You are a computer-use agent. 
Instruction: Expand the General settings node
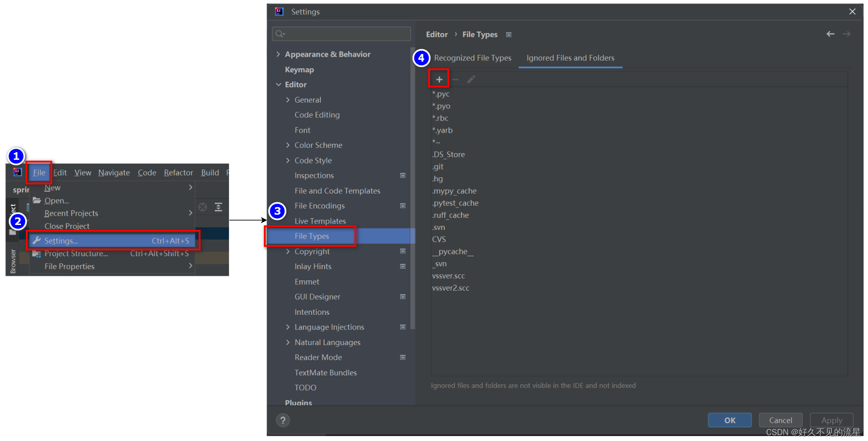pyautogui.click(x=288, y=100)
